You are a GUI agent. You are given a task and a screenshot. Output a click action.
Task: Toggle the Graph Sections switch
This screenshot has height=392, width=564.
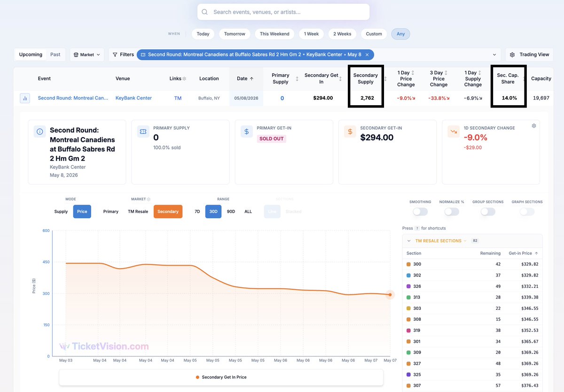click(x=527, y=212)
